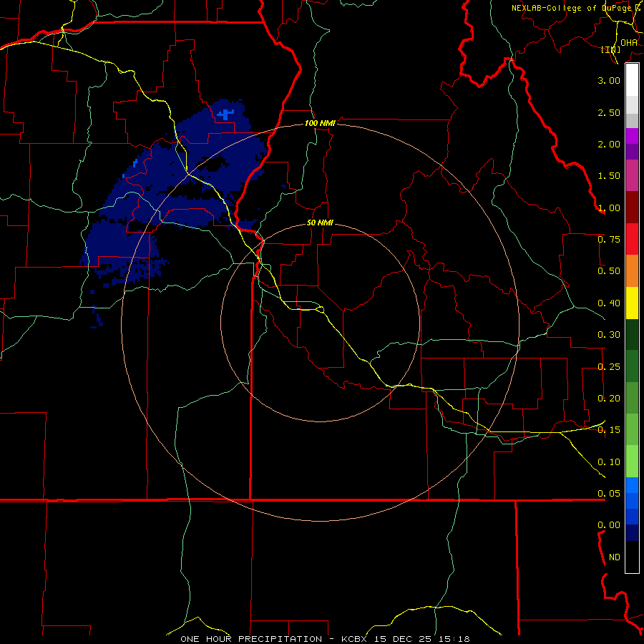Select the darkest green legend swatch
The height and width of the screenshot is (644, 644).
pyautogui.click(x=632, y=334)
